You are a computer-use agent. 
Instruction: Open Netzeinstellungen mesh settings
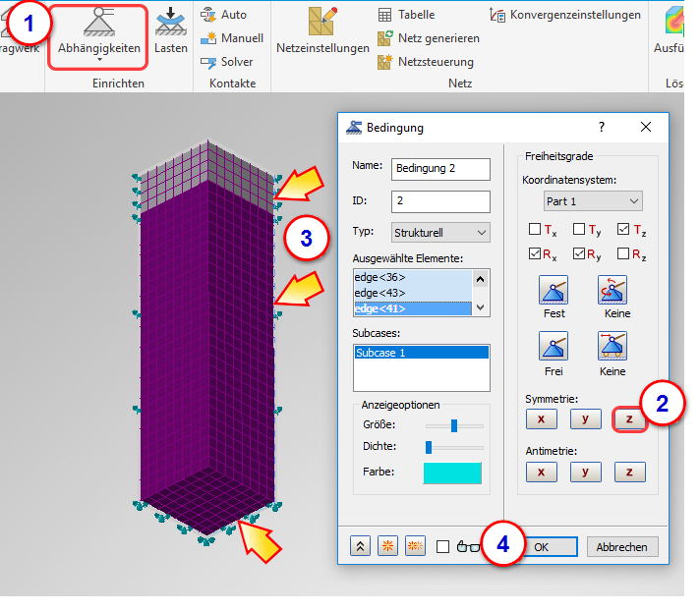[x=322, y=31]
